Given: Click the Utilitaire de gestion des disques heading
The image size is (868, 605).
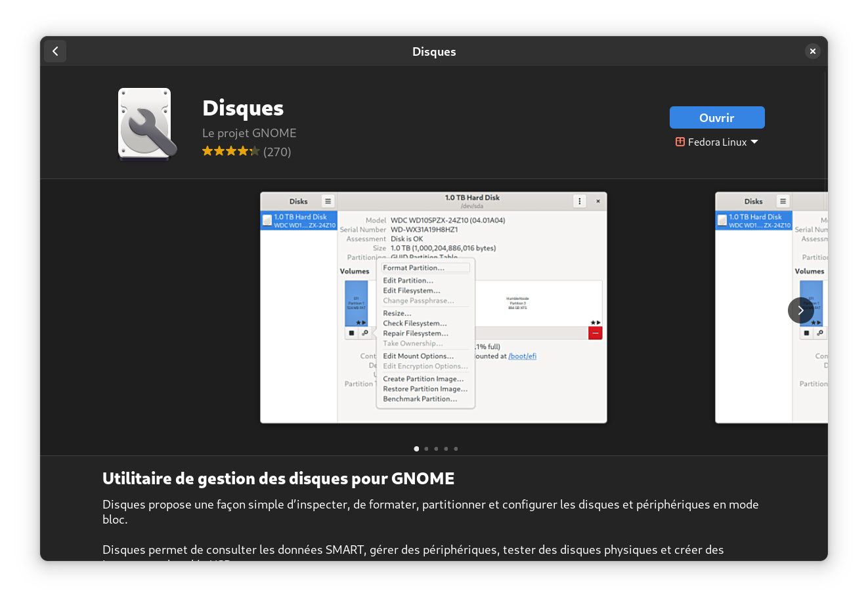Looking at the screenshot, I should pyautogui.click(x=278, y=478).
